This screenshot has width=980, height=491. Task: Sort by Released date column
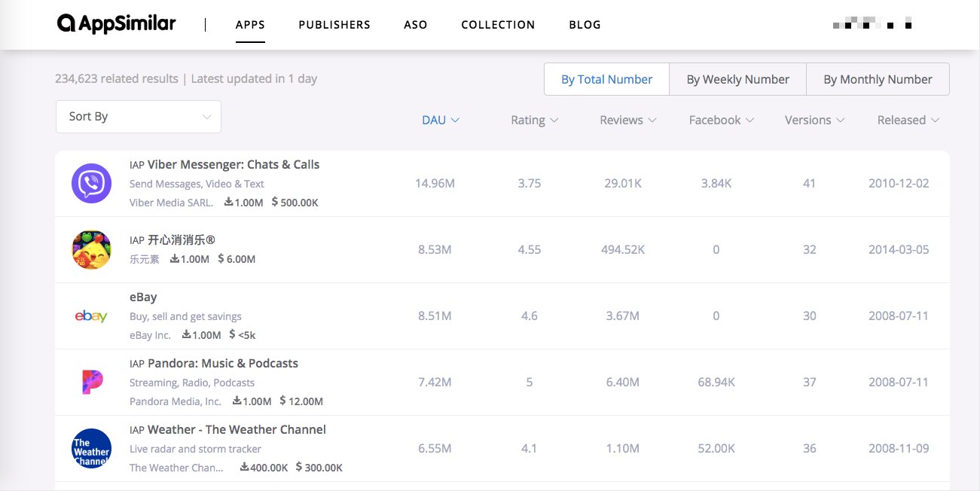(x=908, y=120)
